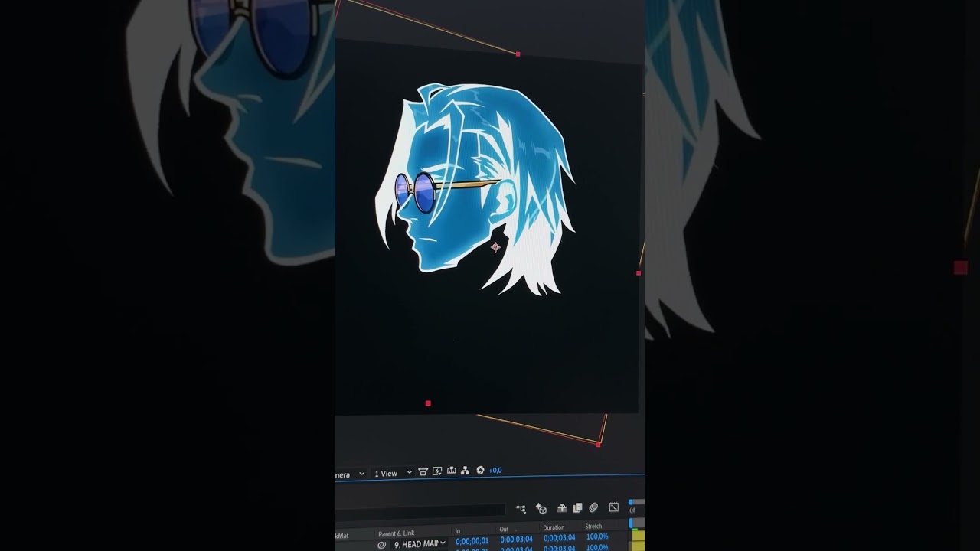The image size is (980, 551).
Task: Open the Timeline button icon
Action: 451,470
